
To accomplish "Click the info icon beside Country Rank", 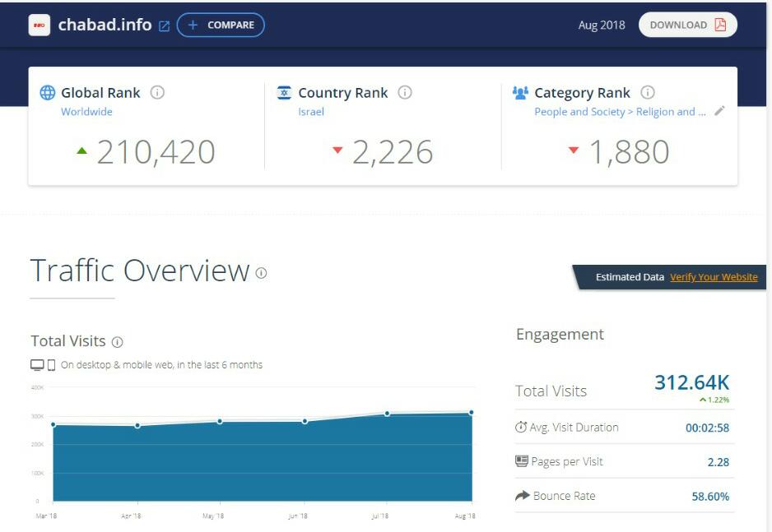I will pyautogui.click(x=405, y=93).
